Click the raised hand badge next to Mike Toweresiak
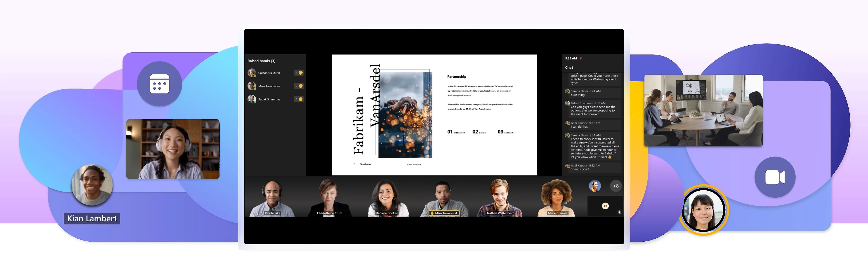This screenshot has width=868, height=271. pyautogui.click(x=299, y=86)
